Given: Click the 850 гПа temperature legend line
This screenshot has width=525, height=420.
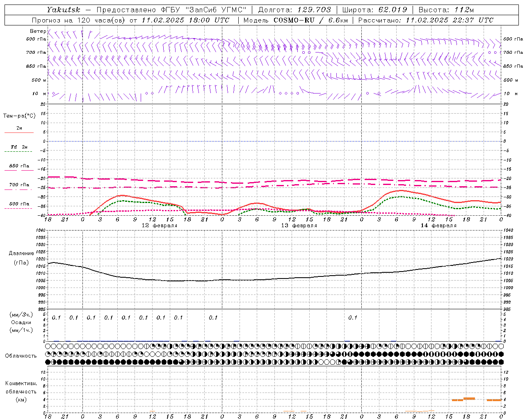Looking at the screenshot, I should pos(19,170).
